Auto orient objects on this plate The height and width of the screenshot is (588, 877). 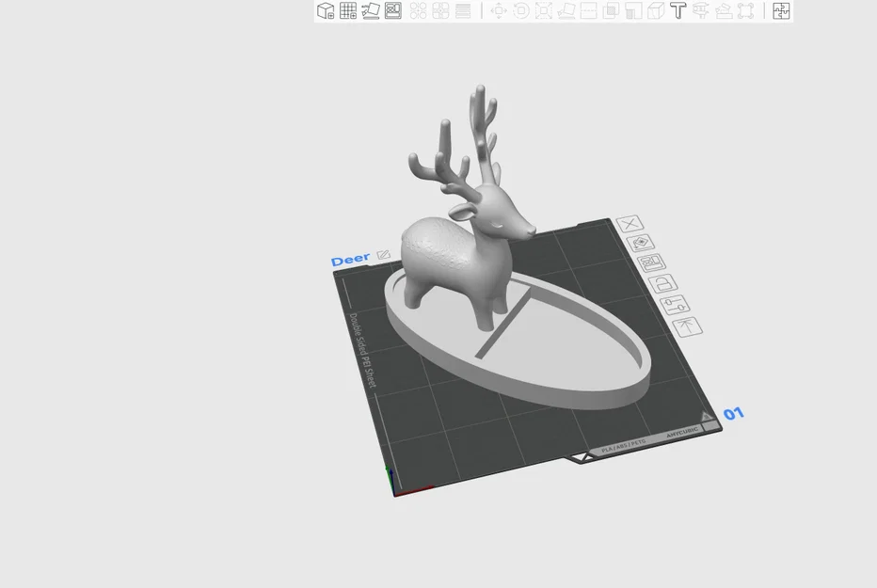[x=641, y=243]
